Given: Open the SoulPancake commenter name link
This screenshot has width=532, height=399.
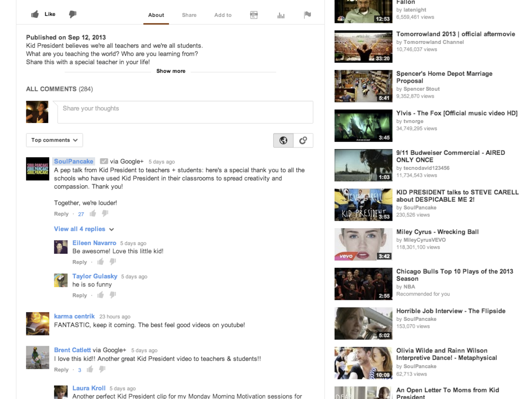Looking at the screenshot, I should (x=73, y=161).
